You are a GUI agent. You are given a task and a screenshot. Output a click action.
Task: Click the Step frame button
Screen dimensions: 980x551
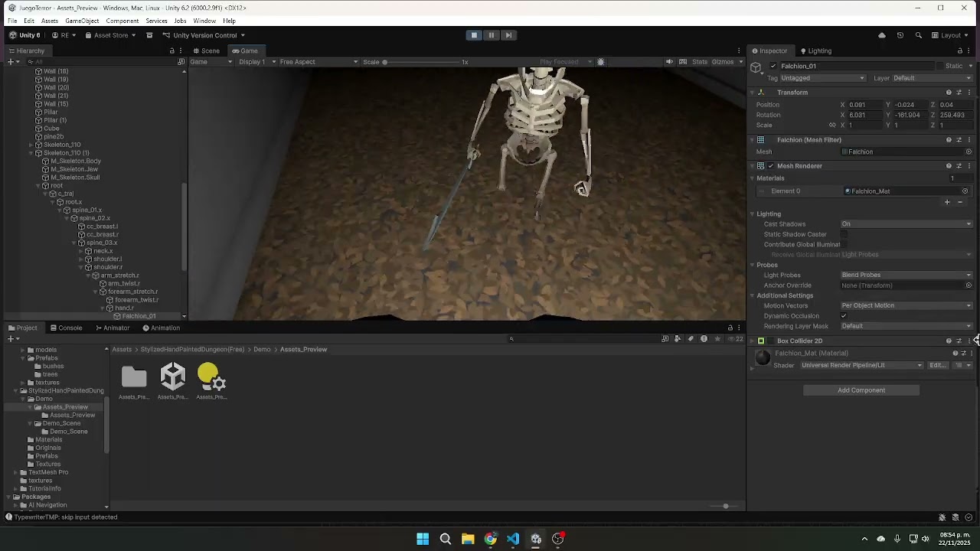pos(508,35)
